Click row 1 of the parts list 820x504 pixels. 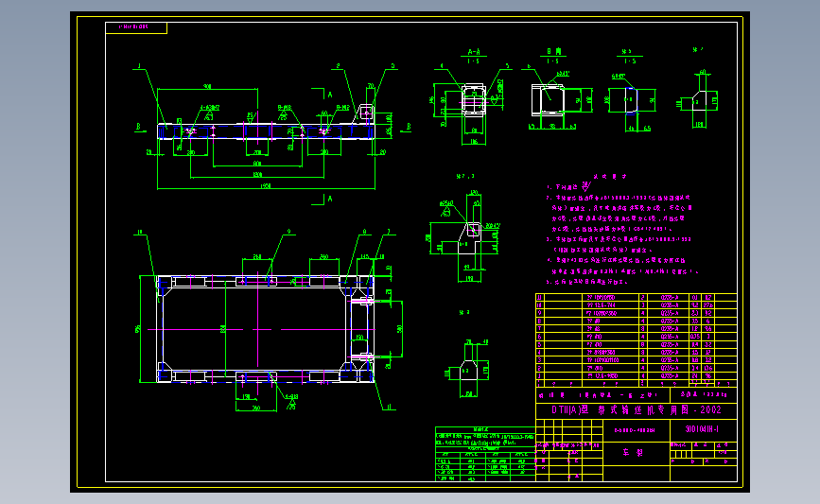637,376
